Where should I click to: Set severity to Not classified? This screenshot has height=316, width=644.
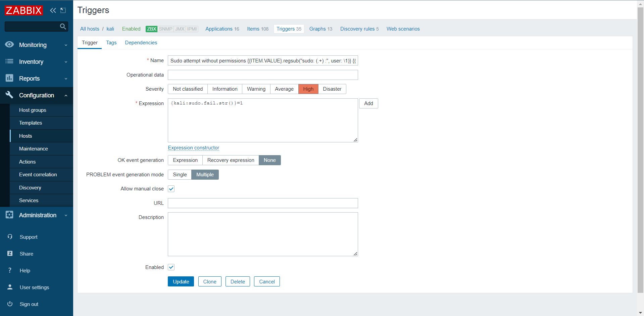[188, 89]
